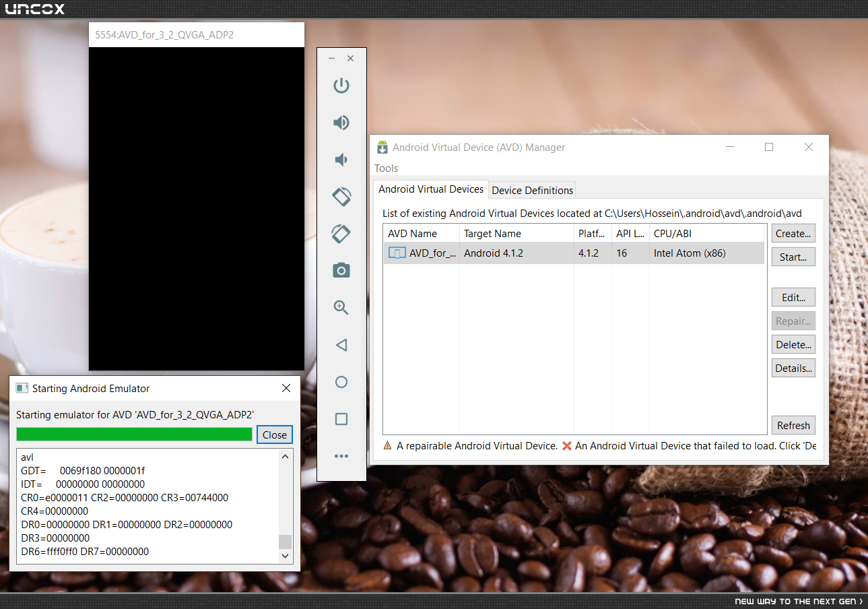Rotate the emulator right
This screenshot has height=609, width=868.
point(341,234)
